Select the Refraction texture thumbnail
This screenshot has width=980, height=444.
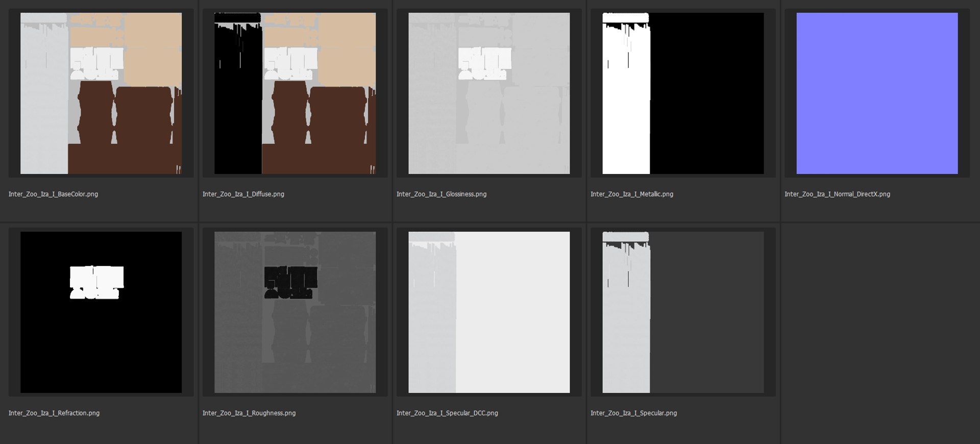(x=101, y=312)
